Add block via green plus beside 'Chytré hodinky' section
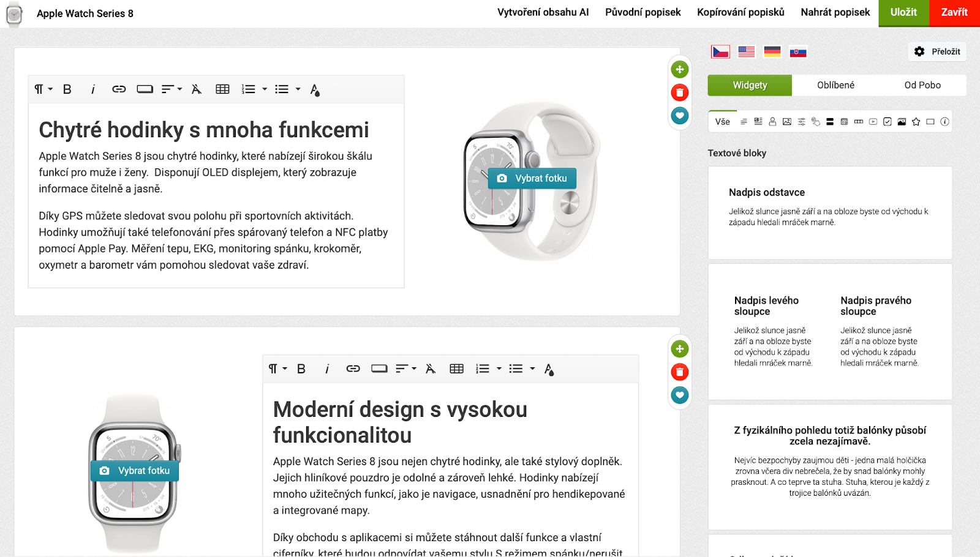Viewport: 980px width, 557px height. click(679, 69)
